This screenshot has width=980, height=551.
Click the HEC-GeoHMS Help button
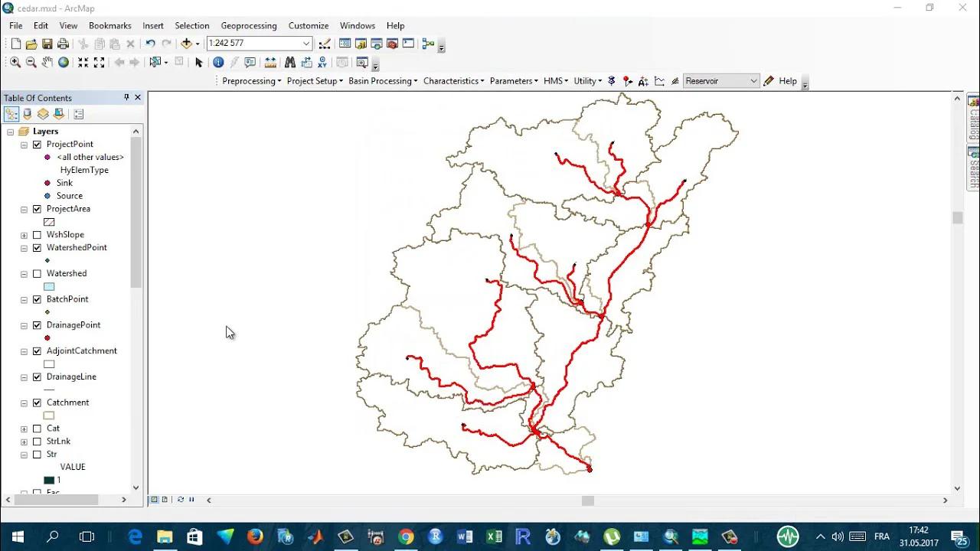[788, 81]
